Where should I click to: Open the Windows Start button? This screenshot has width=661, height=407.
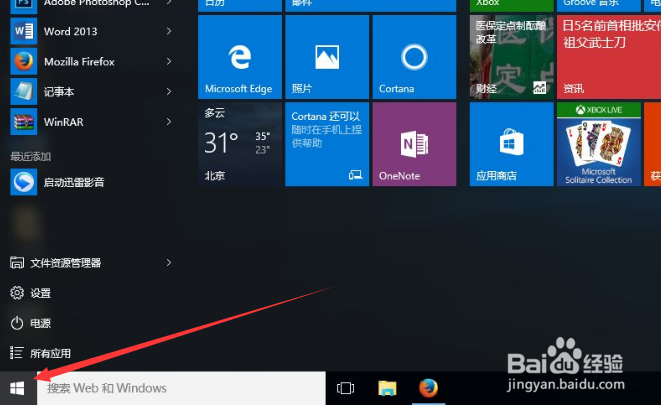pos(17,388)
